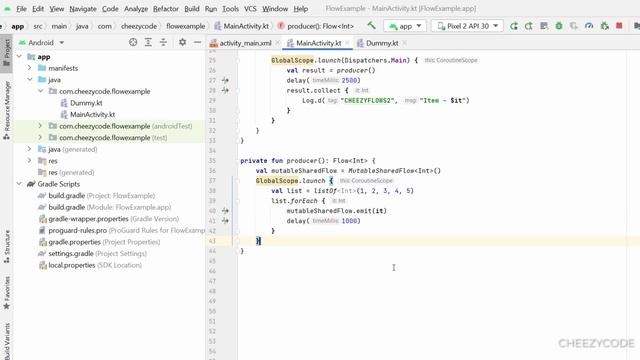Click the flowexample breadcrumb

(186, 26)
